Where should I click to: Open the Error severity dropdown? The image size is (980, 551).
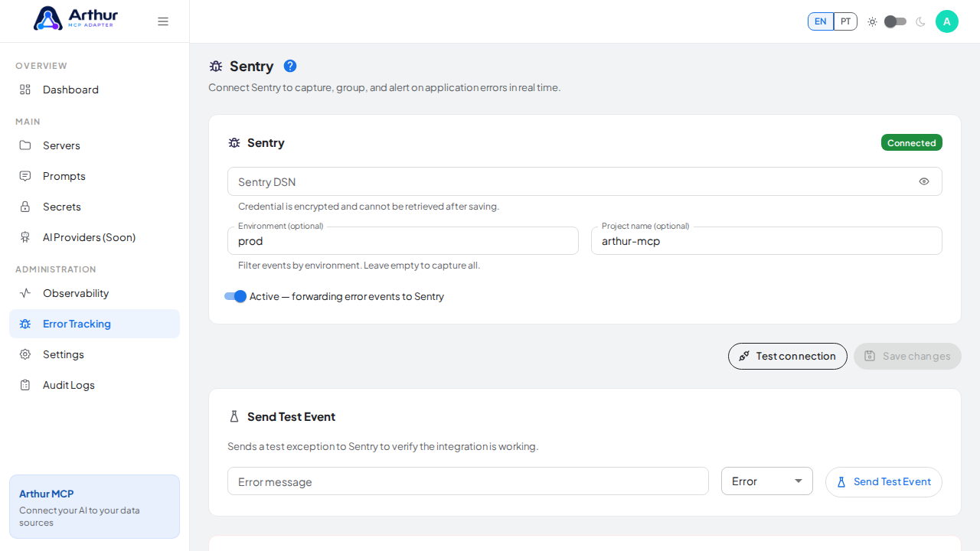767,481
